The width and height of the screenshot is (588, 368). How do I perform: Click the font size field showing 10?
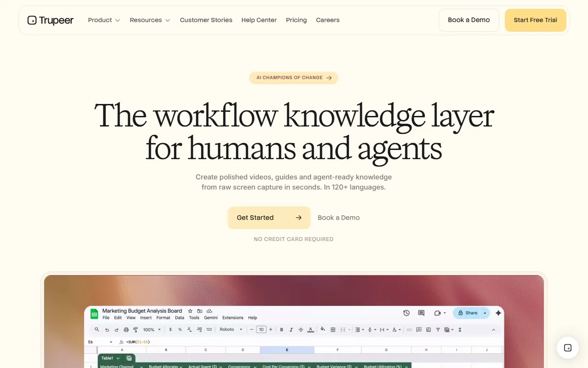tap(261, 329)
